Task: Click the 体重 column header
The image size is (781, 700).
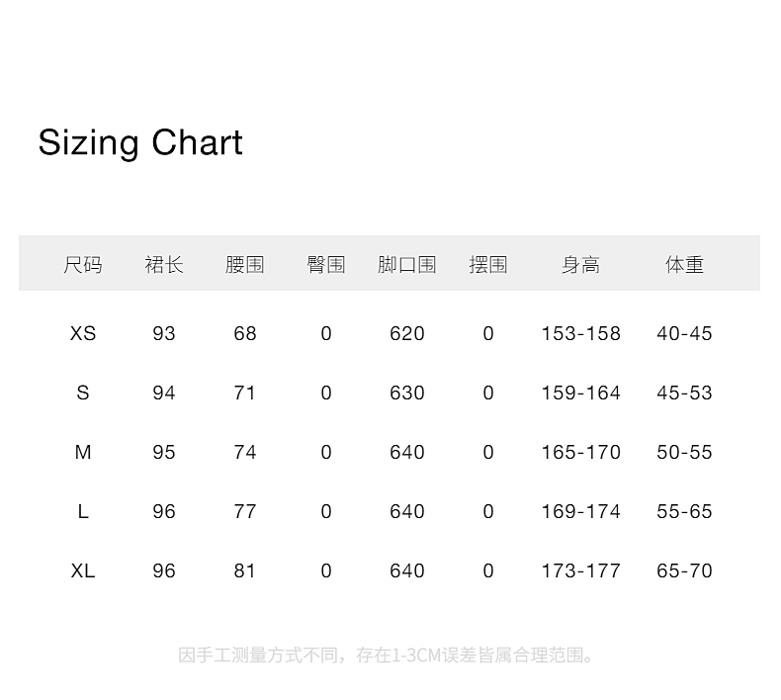Action: coord(684,264)
